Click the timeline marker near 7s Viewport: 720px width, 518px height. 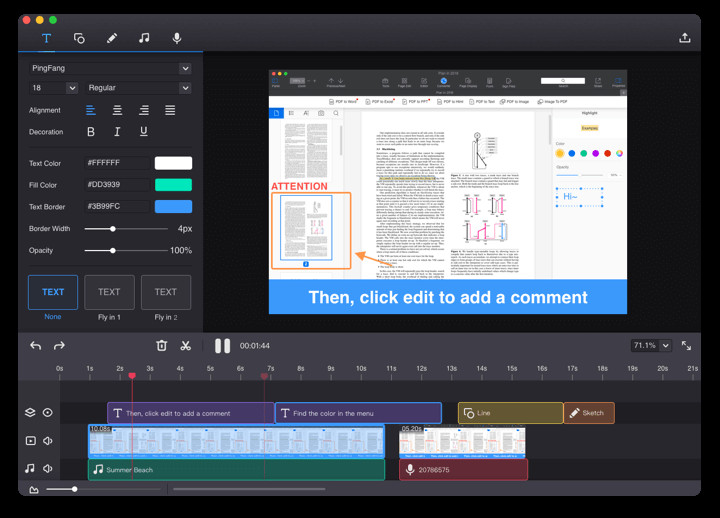pyautogui.click(x=264, y=376)
